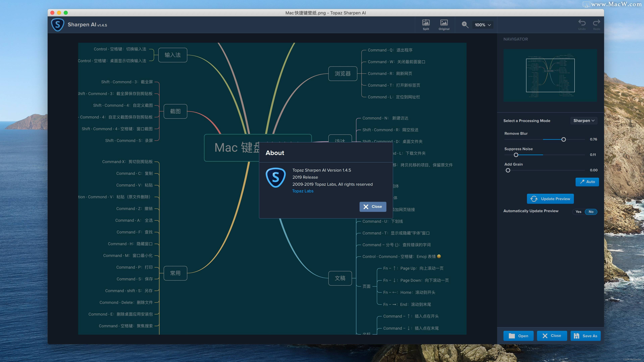Click the Remove Blur slider handle

[x=563, y=139]
